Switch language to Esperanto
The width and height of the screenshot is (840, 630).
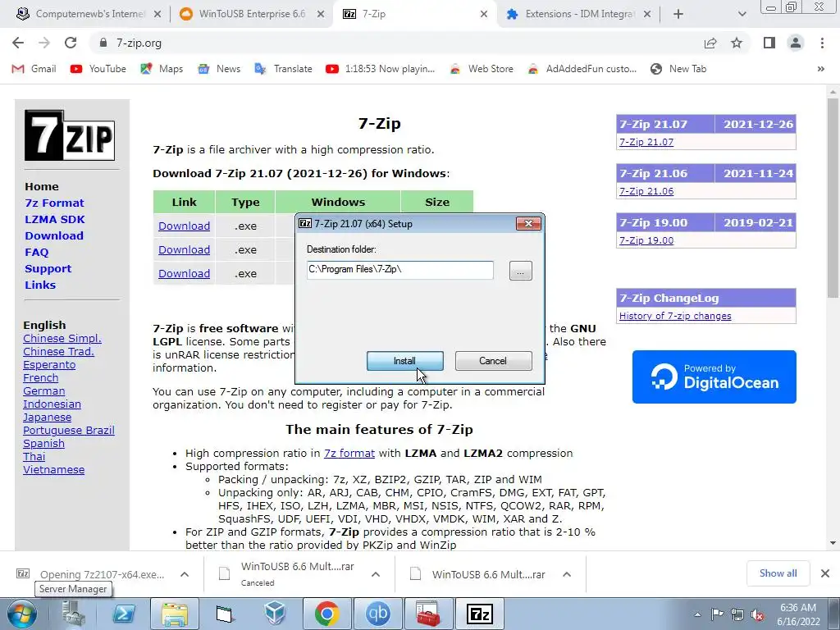pos(49,365)
